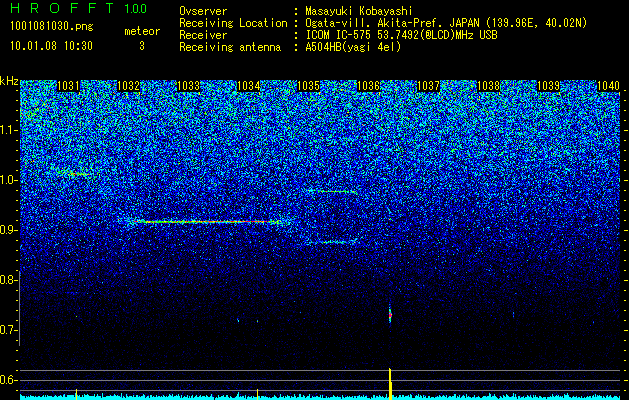The width and height of the screenshot is (629, 400).
Task: Click the antenna value A504HB(yagi 4el)
Action: tap(353, 47)
